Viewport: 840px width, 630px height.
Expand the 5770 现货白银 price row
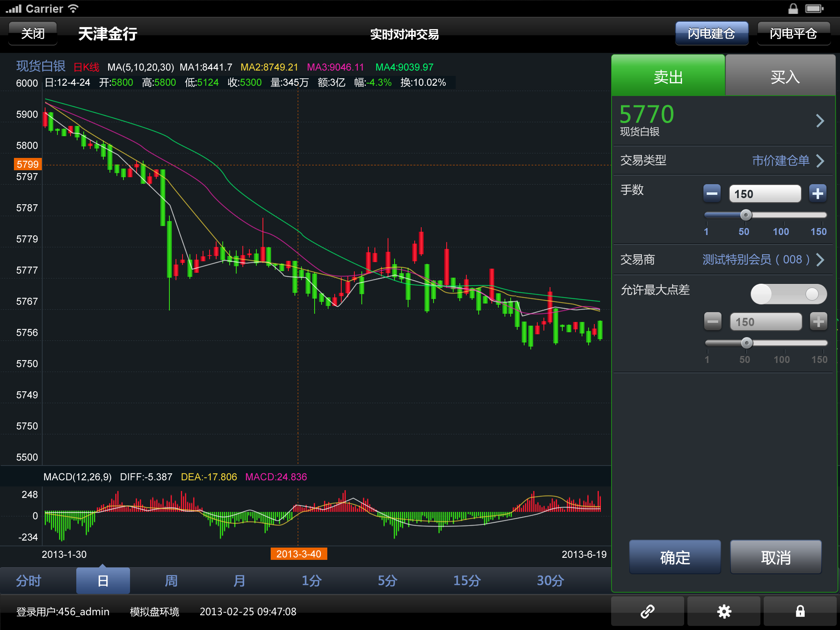coord(723,121)
